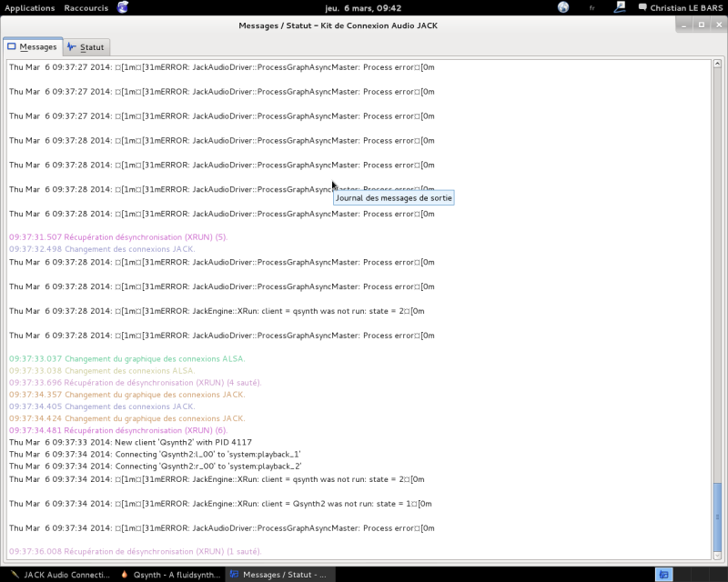
Task: Click "New client 'Qsynth2' with PID 4117" line
Action: pos(130,442)
